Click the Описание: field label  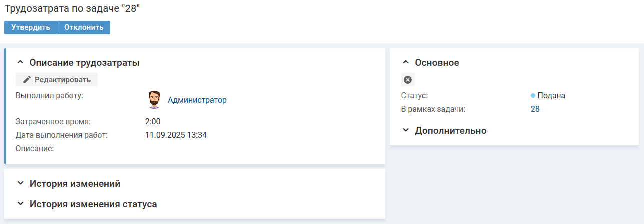click(35, 148)
